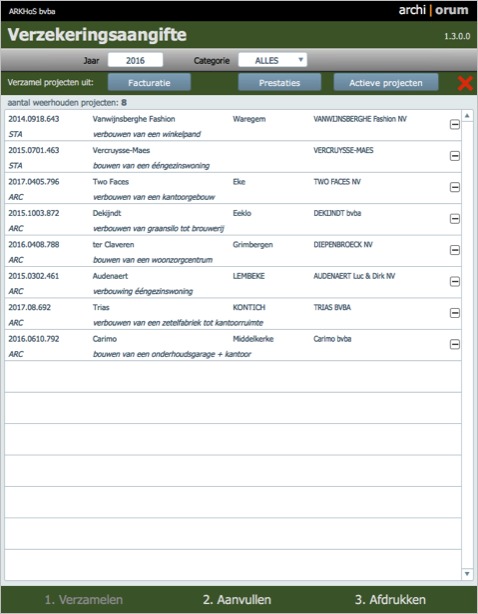
Task: Click client VANWIJNSBERGHE Fashion NV
Action: 360,119
